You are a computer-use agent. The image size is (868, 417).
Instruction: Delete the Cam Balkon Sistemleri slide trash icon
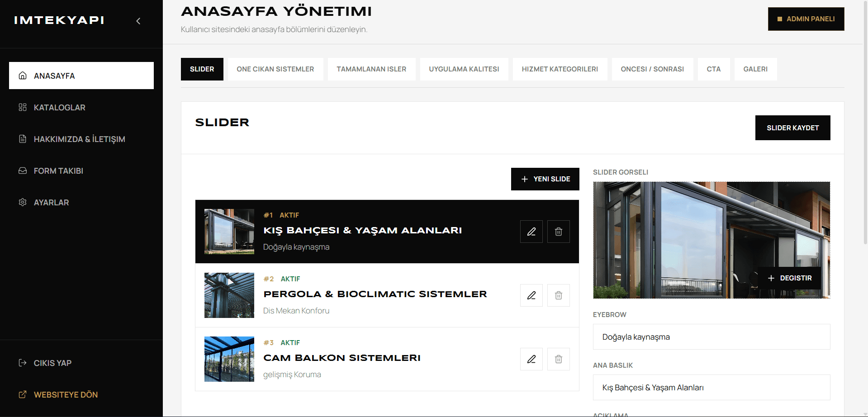[559, 359]
